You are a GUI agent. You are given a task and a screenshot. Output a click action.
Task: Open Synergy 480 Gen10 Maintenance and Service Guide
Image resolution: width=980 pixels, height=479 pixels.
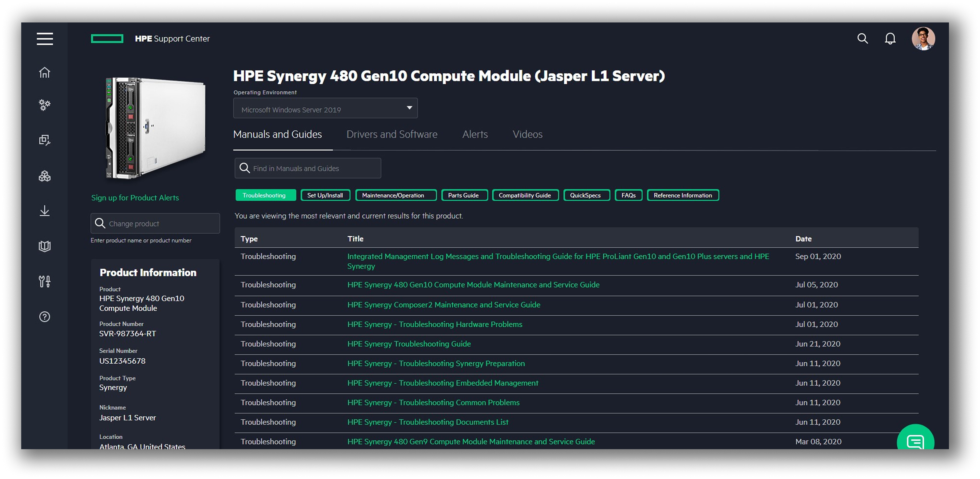click(473, 285)
